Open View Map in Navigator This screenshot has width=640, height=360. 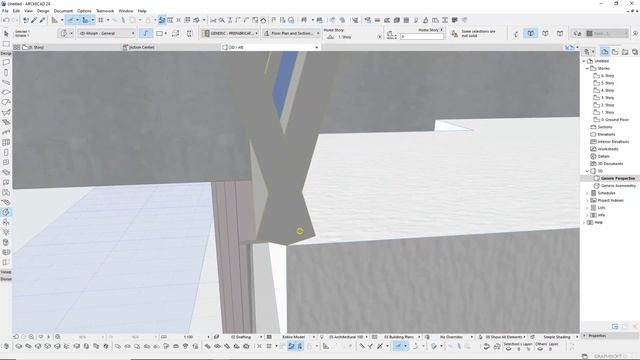pyautogui.click(x=615, y=52)
